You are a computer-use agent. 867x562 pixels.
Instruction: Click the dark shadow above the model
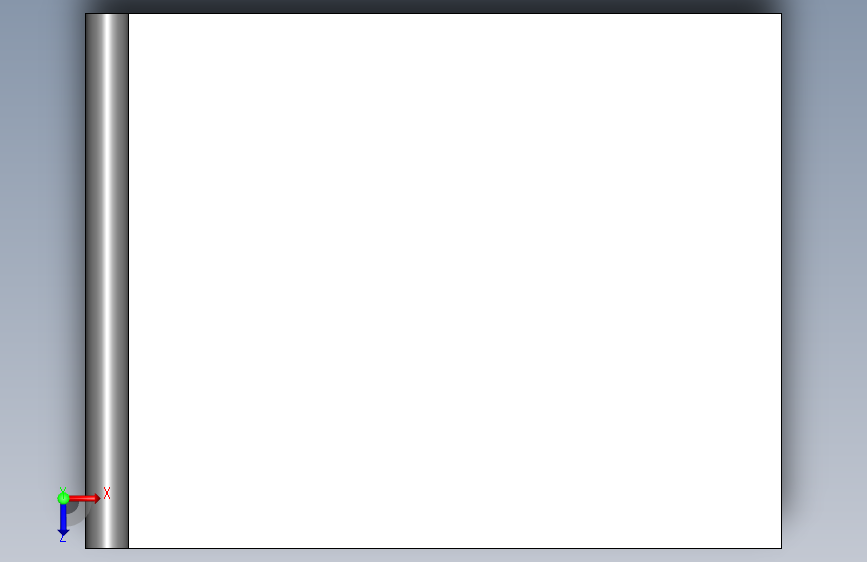tap(431, 6)
